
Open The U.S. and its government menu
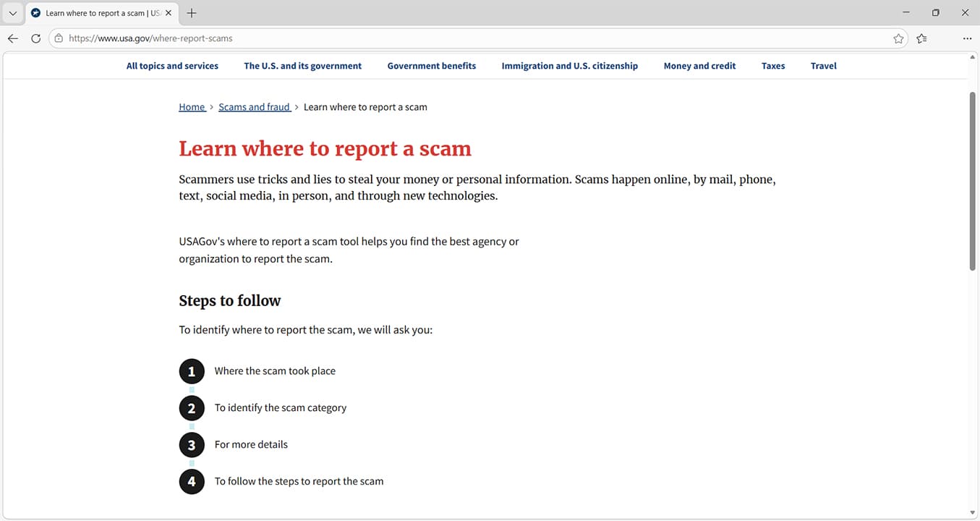[302, 66]
